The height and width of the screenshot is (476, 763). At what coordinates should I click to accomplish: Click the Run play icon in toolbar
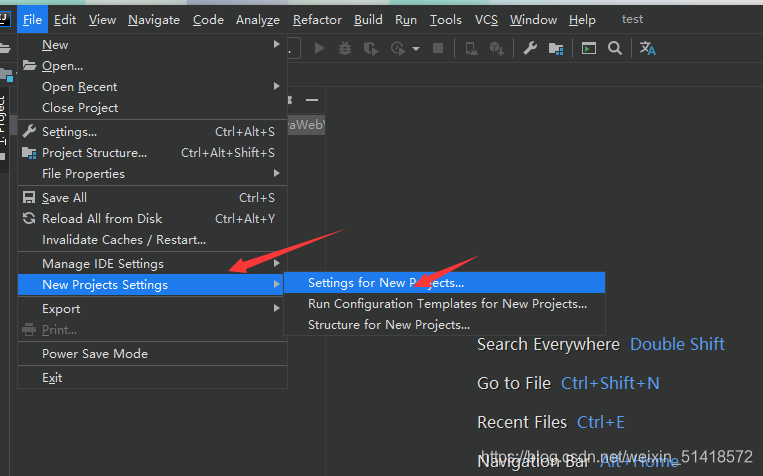pyautogui.click(x=319, y=48)
